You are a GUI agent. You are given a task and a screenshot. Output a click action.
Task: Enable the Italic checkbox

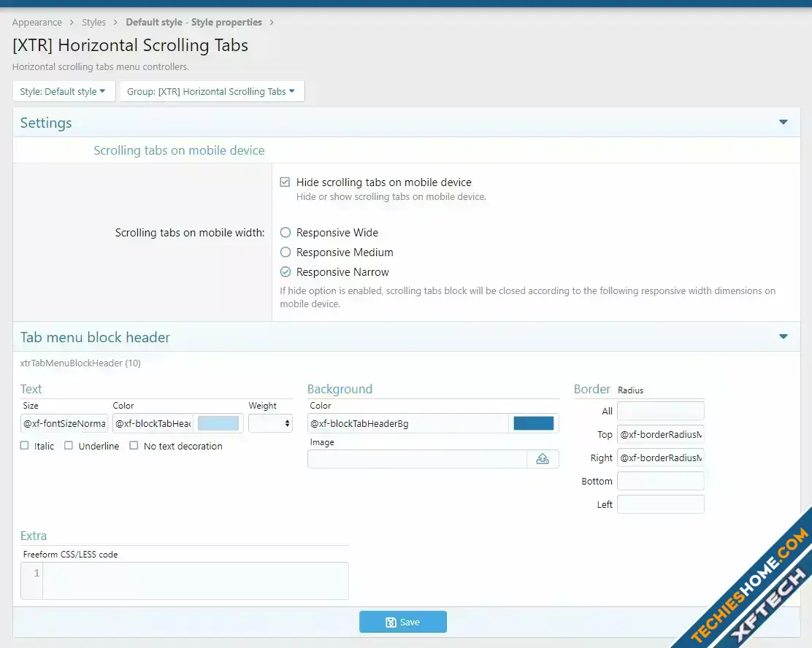pyautogui.click(x=25, y=446)
